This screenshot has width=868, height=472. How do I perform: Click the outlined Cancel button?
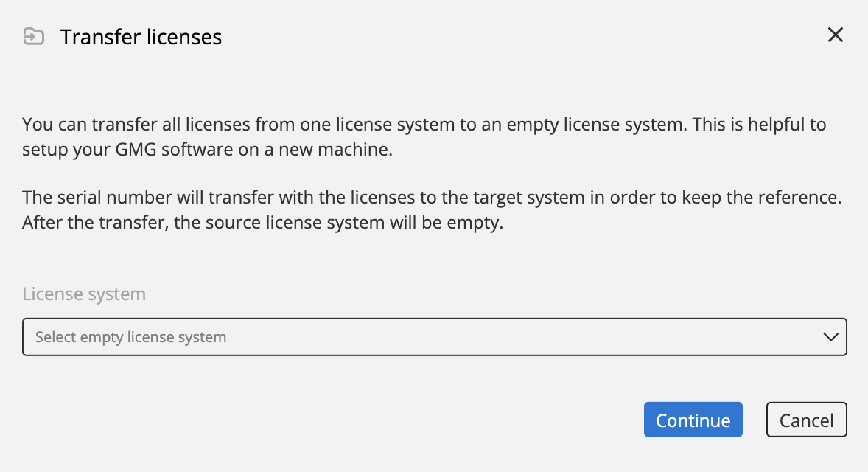(x=807, y=420)
